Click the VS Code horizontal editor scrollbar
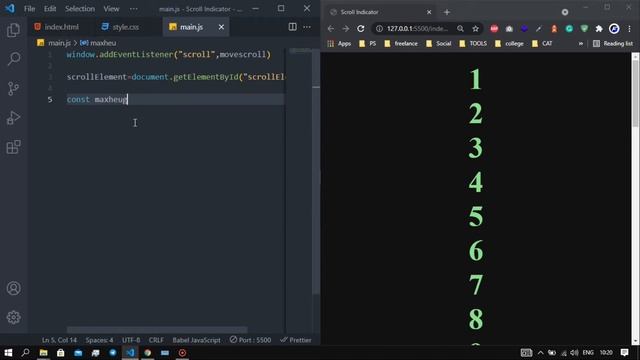This screenshot has height=360, width=640. [157, 329]
